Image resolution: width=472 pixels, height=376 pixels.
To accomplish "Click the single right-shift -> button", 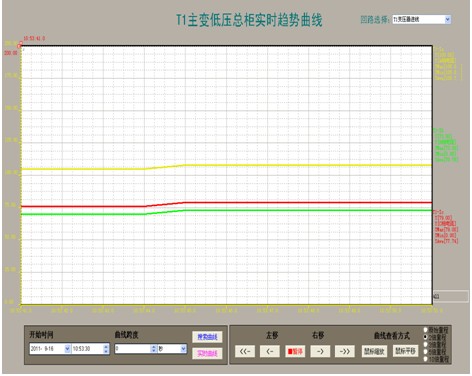I will pyautogui.click(x=320, y=351).
